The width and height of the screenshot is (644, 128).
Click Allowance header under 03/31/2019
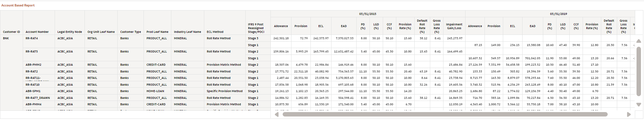pyautogui.click(x=475, y=26)
